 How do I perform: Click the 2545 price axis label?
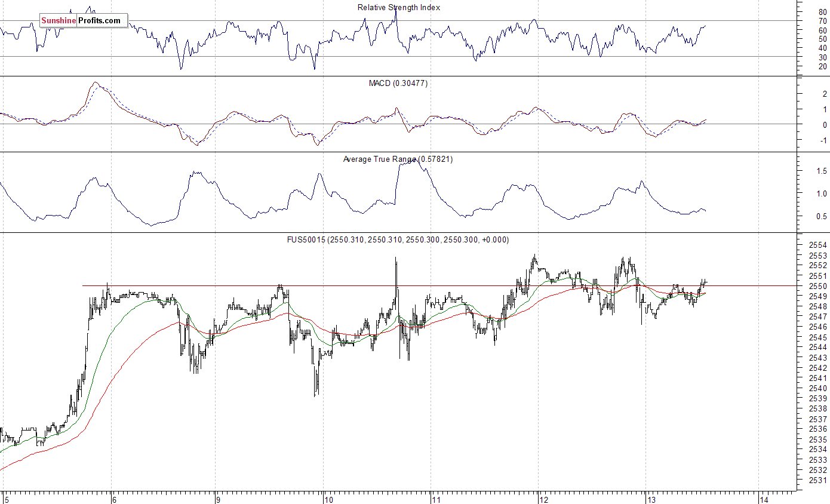pyautogui.click(x=817, y=337)
